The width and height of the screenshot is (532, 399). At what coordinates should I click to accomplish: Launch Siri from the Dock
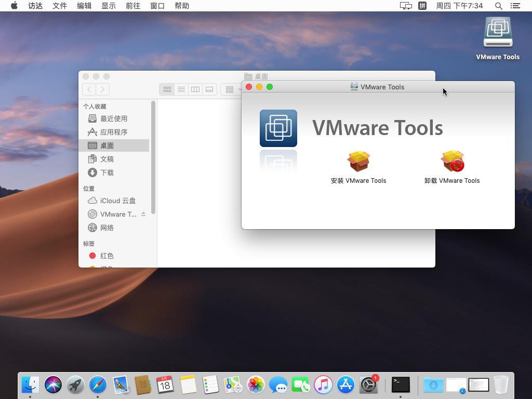pyautogui.click(x=53, y=385)
